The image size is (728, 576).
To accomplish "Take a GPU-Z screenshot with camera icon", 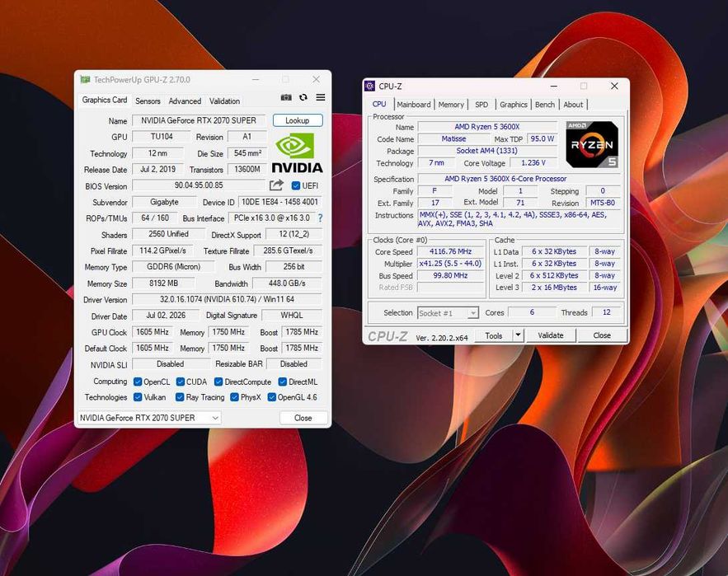I will click(x=286, y=97).
